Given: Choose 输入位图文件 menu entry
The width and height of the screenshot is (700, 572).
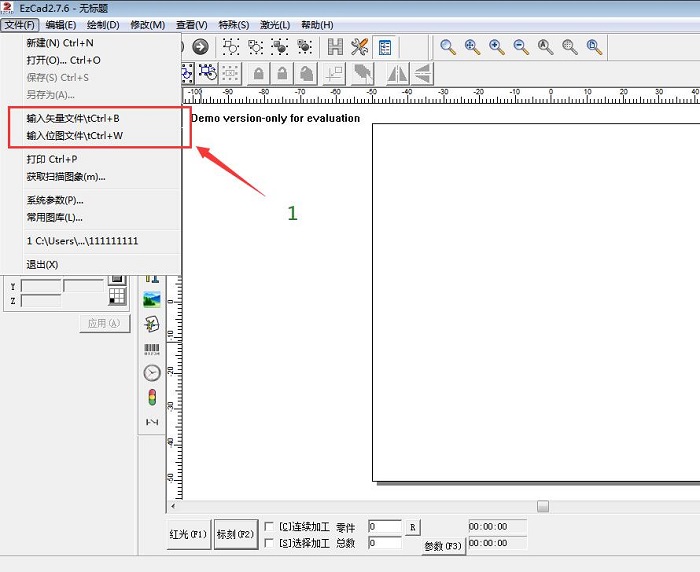Looking at the screenshot, I should 75,135.
